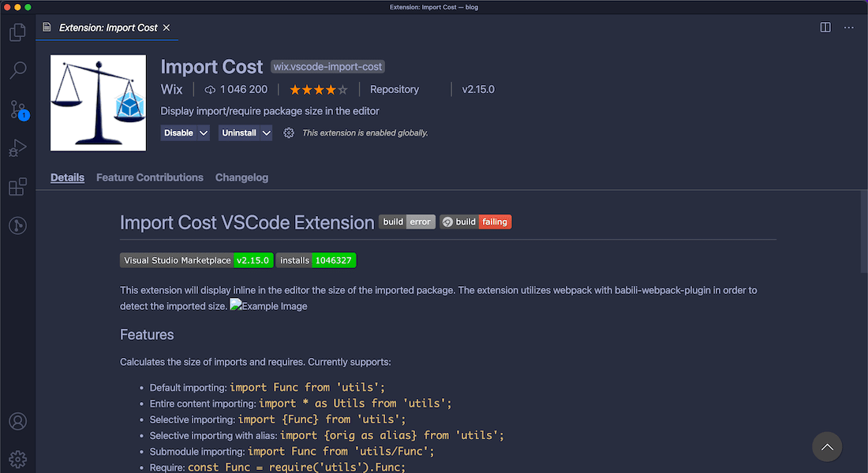This screenshot has height=473, width=868.
Task: Open Source Control view with badge
Action: (x=17, y=110)
